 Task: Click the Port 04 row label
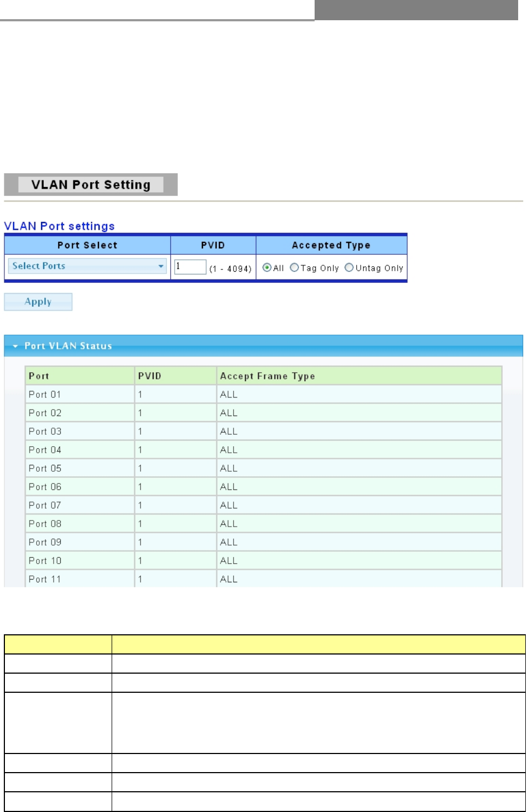point(45,450)
